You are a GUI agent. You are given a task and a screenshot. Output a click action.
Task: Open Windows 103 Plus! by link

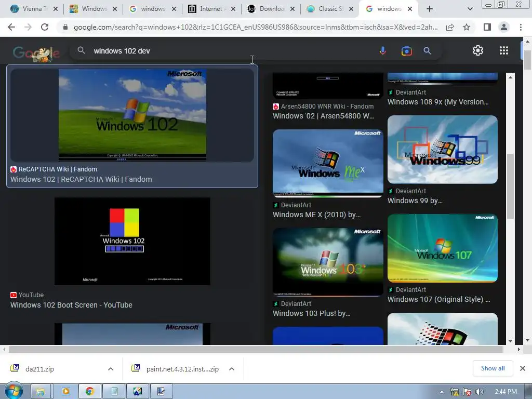(x=312, y=313)
